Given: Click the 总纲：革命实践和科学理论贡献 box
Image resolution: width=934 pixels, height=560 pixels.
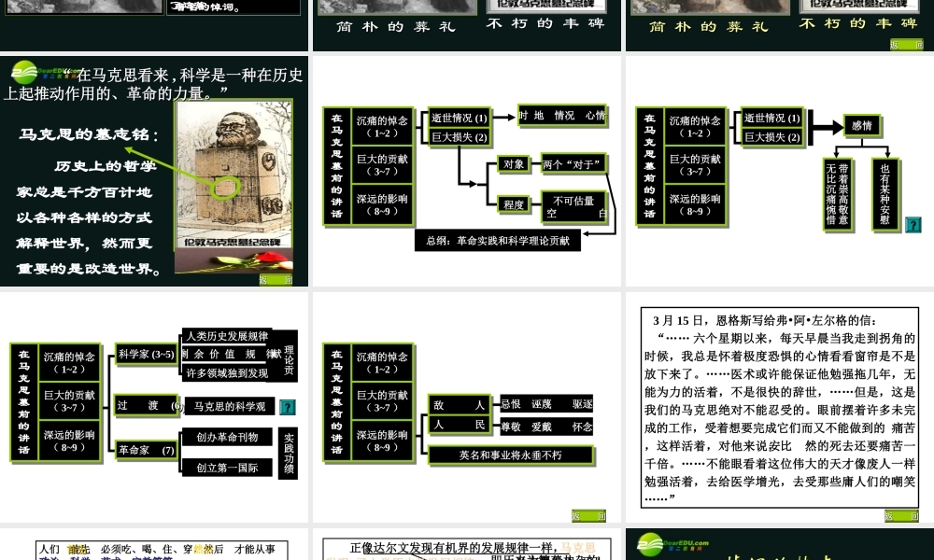Looking at the screenshot, I should (x=498, y=241).
